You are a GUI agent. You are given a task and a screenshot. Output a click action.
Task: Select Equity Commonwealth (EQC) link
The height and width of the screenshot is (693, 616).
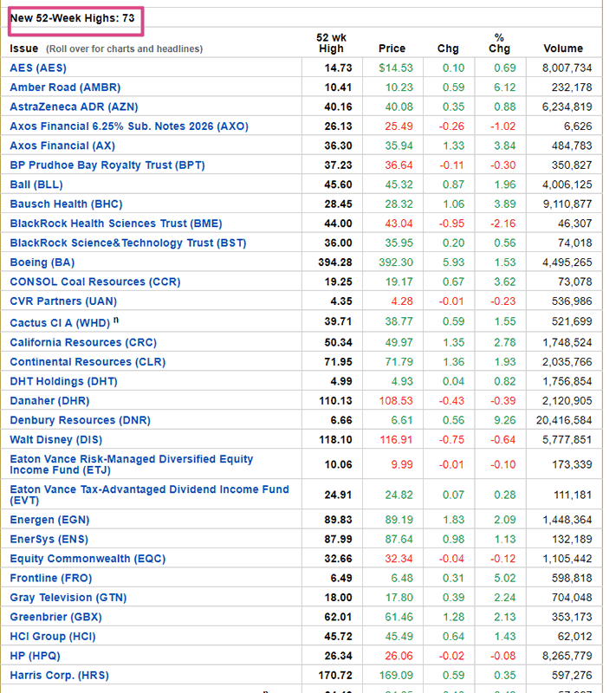point(88,559)
